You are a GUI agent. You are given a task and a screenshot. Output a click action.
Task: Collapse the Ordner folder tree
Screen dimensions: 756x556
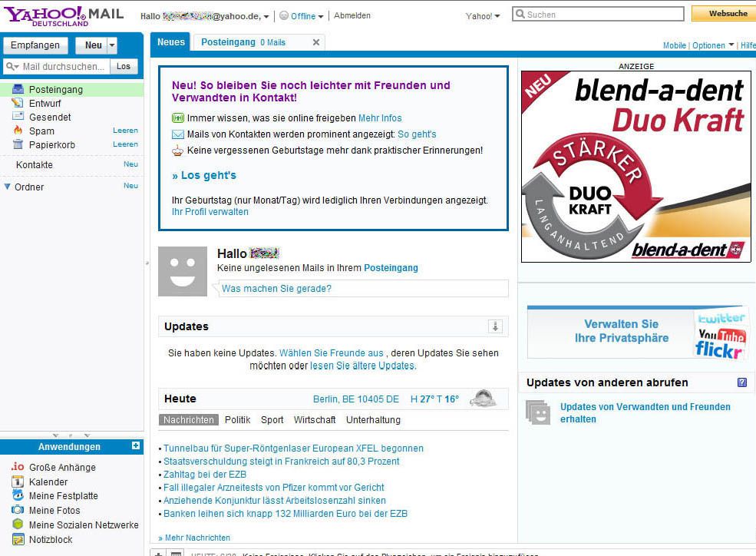(x=8, y=187)
